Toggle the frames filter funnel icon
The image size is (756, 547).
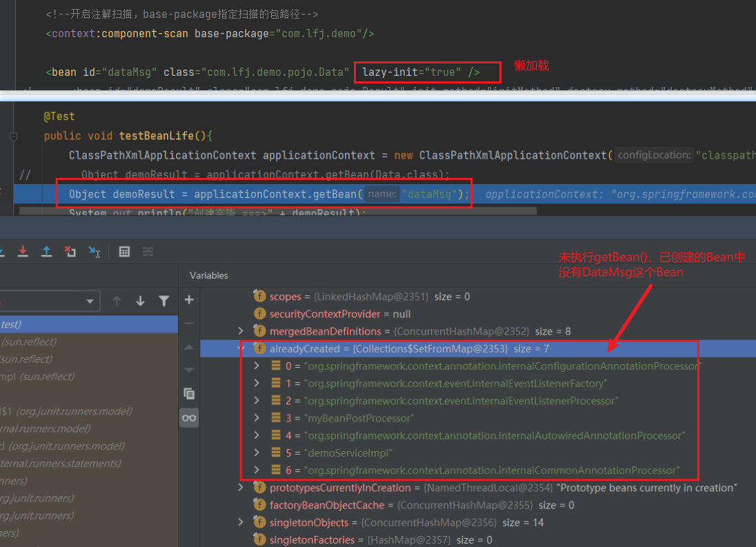(163, 301)
